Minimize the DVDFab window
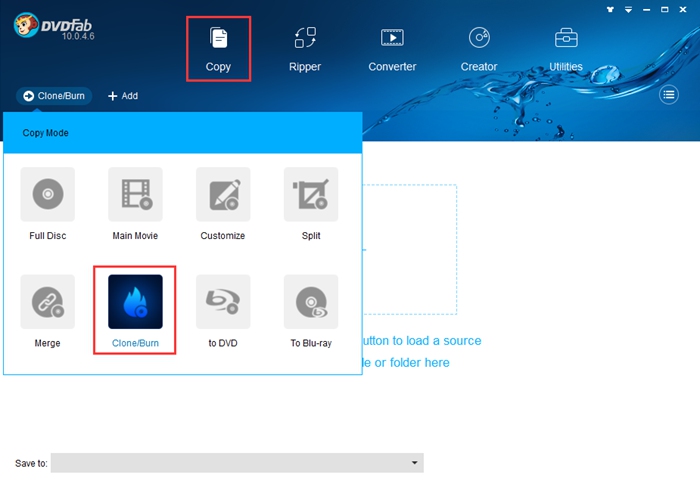The image size is (700, 481). 646,9
